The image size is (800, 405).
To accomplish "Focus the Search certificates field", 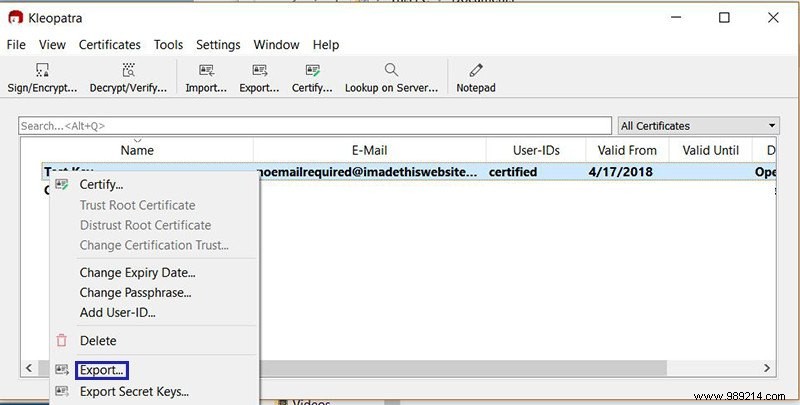I will (x=315, y=125).
